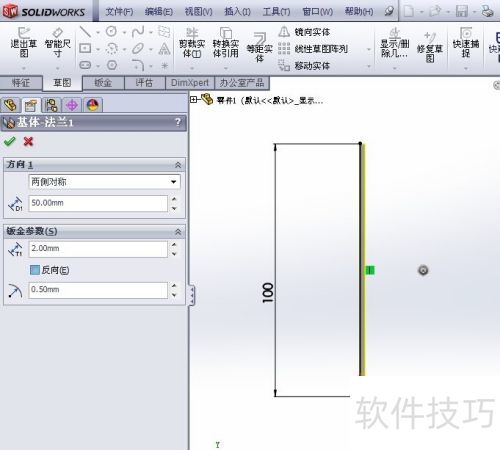
Task: Expand the part tree node (零件1)
Action: (x=193, y=99)
